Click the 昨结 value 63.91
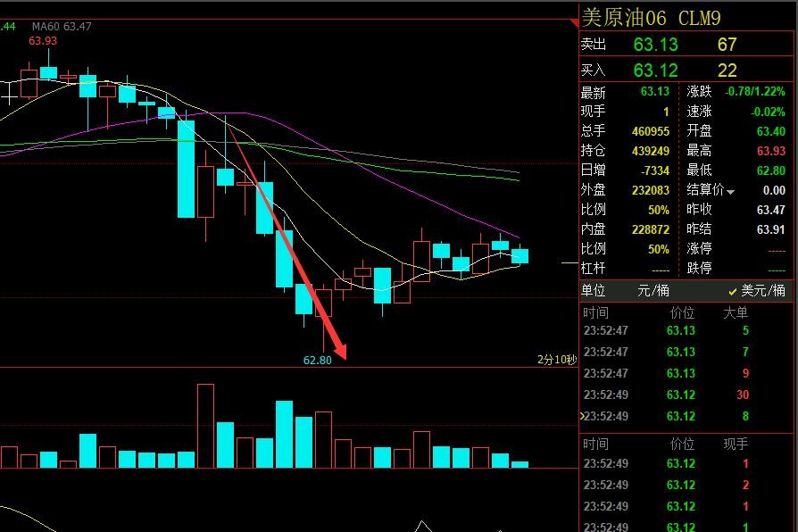The height and width of the screenshot is (532, 798). 771,229
